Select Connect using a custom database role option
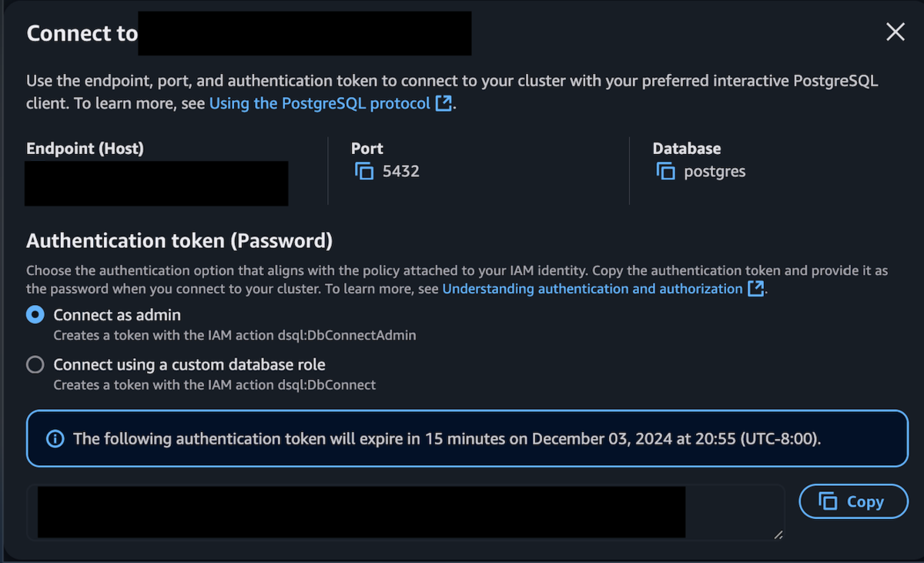Image resolution: width=924 pixels, height=563 pixels. click(35, 364)
